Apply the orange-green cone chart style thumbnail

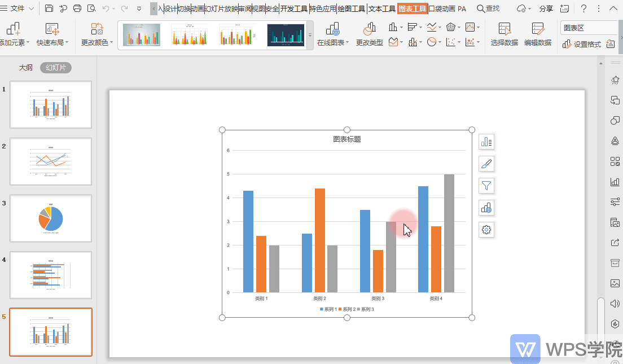189,35
